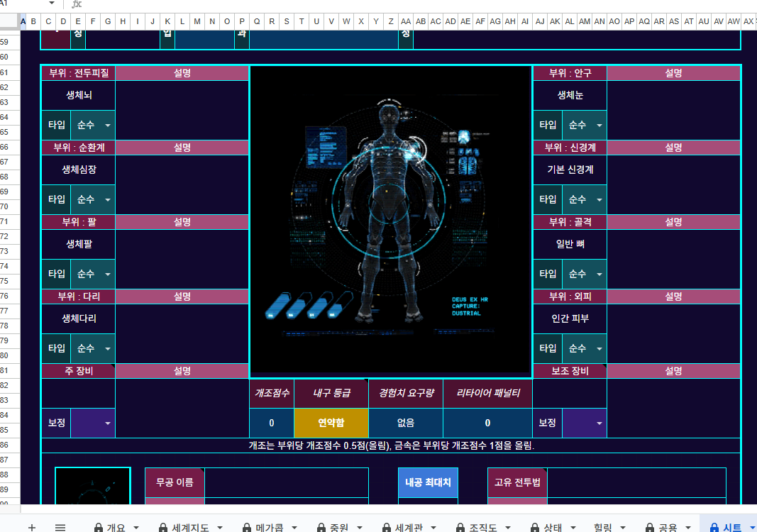Click the dropdown arrow on 상태 tab

[x=573, y=528]
